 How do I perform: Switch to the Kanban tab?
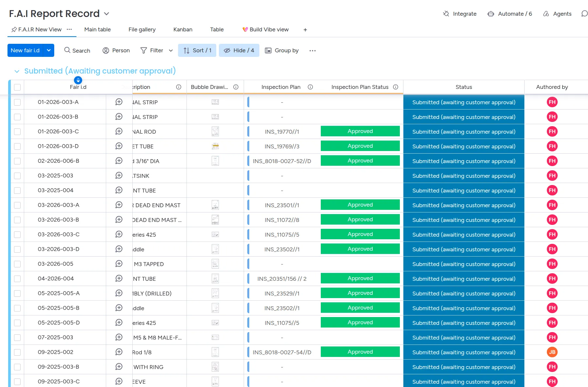[183, 29]
